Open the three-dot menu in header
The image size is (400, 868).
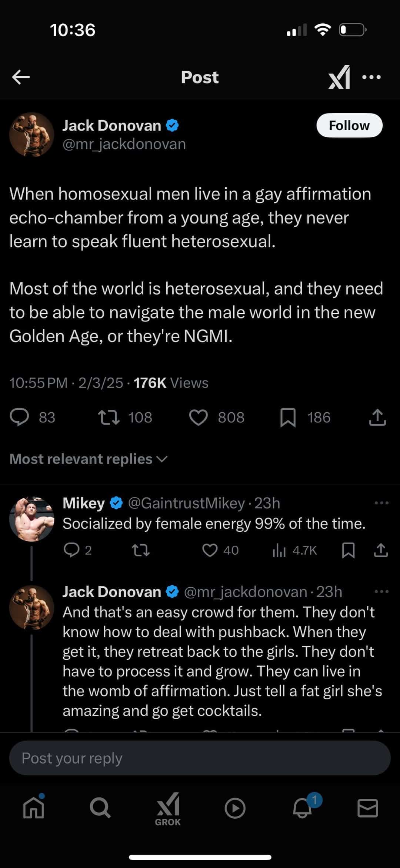[371, 77]
